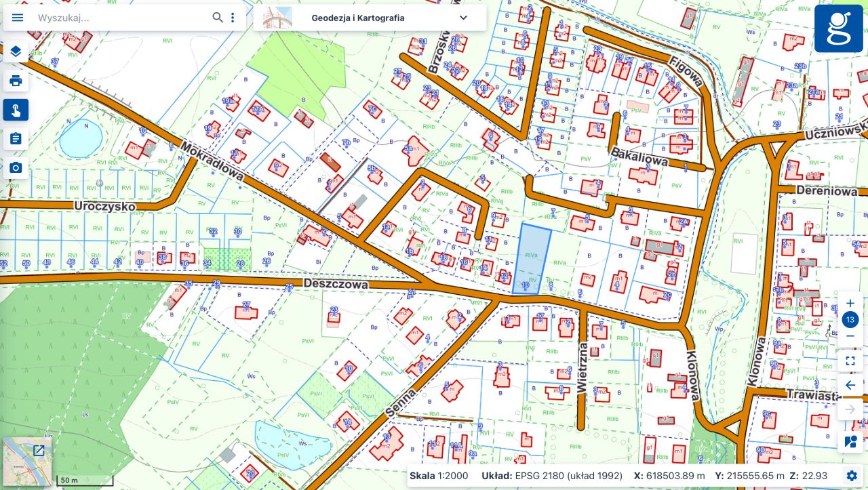Open the three-dot options menu beside search

tap(233, 18)
